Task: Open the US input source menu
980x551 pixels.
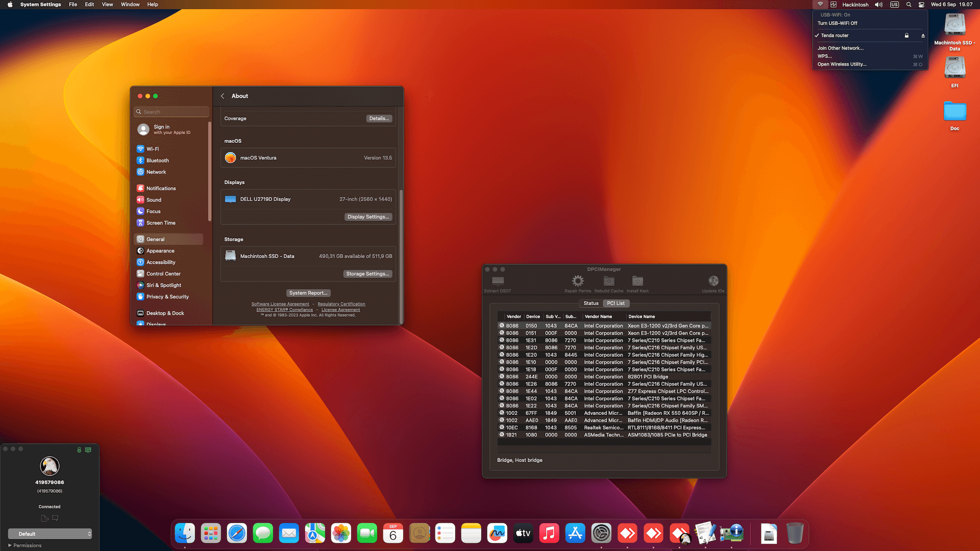Action: coord(894,4)
